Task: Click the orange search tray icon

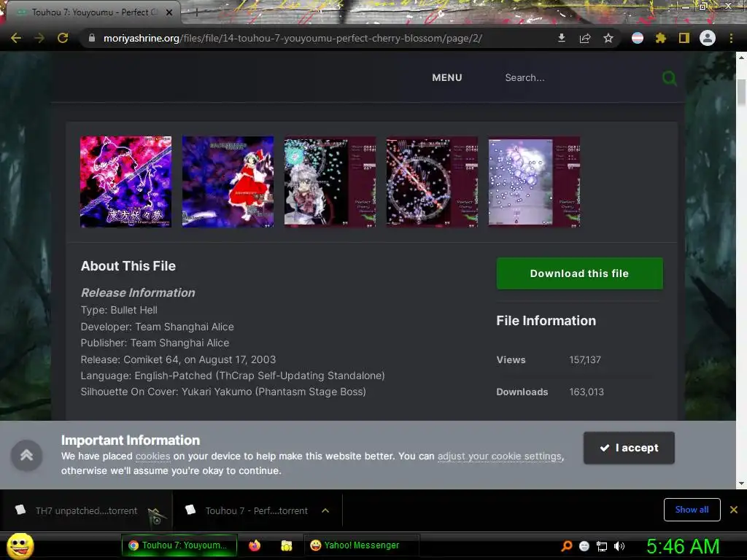Action: coord(566,546)
